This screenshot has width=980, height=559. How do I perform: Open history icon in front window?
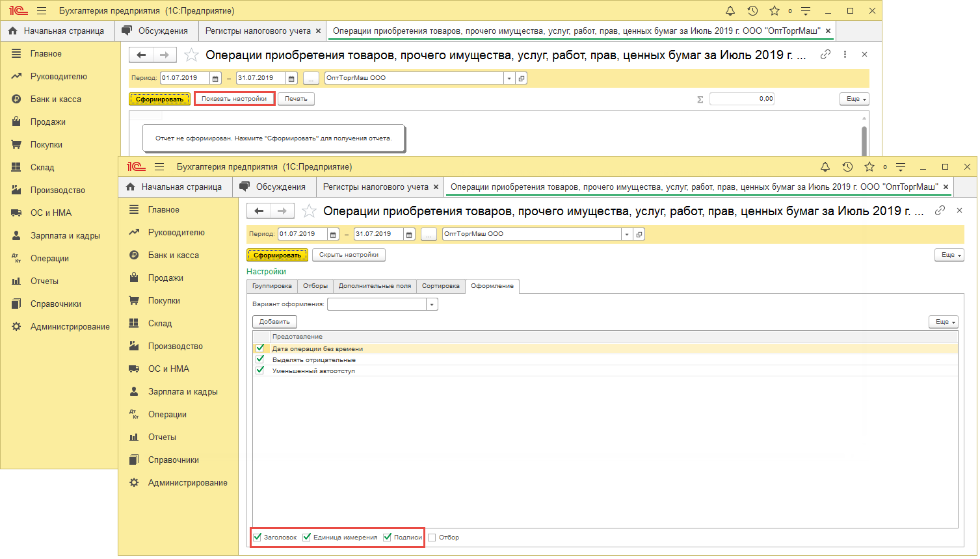click(x=847, y=167)
